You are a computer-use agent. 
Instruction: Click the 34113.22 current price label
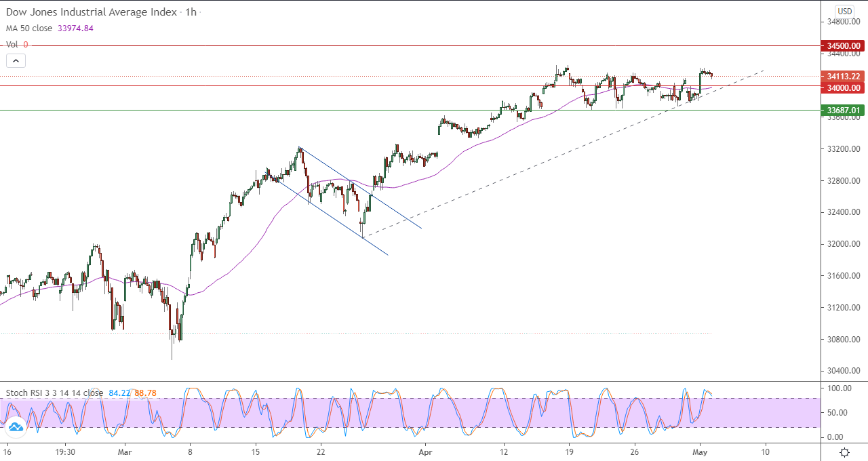842,76
